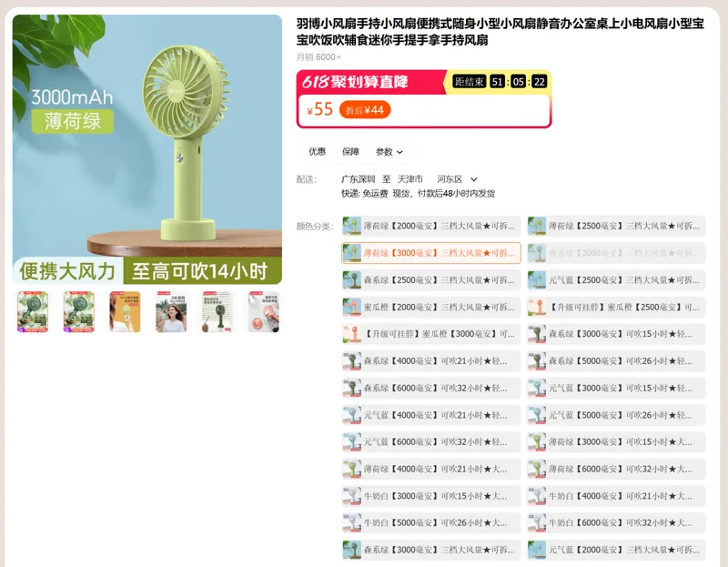View thumbnail of dark green fan with stripes
The width and height of the screenshot is (728, 567).
pos(217,311)
